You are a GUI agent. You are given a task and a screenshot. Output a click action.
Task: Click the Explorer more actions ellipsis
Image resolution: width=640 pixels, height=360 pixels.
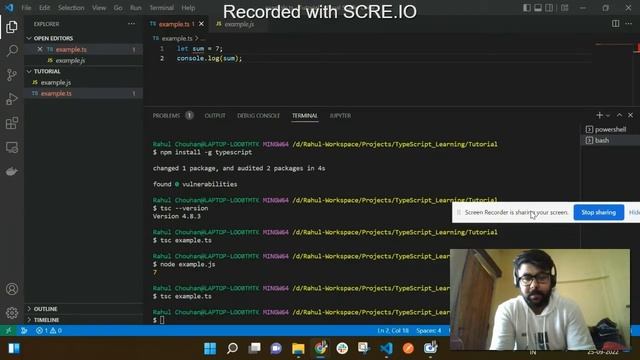[131, 24]
